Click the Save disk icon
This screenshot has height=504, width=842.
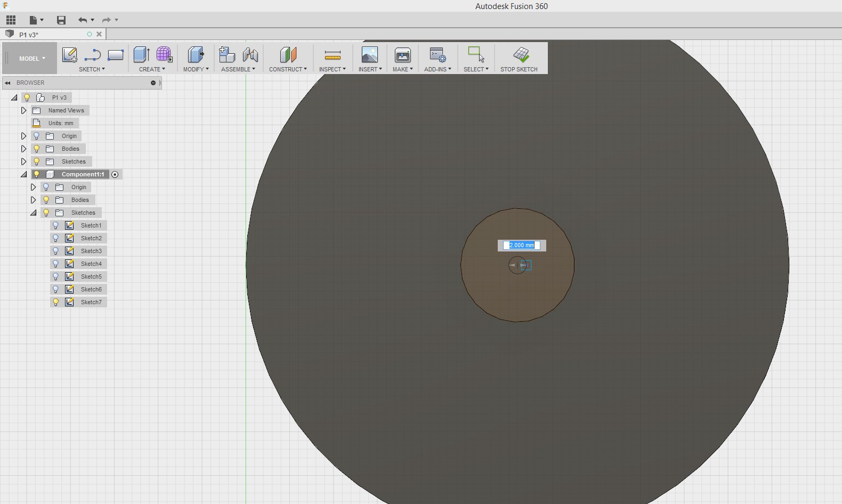click(61, 20)
